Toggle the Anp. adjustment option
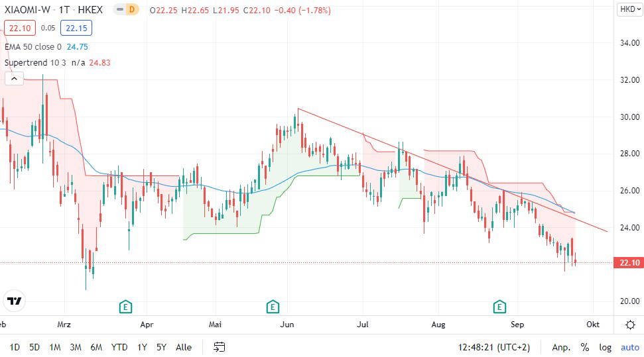Image resolution: width=644 pixels, height=357 pixels. tap(562, 348)
